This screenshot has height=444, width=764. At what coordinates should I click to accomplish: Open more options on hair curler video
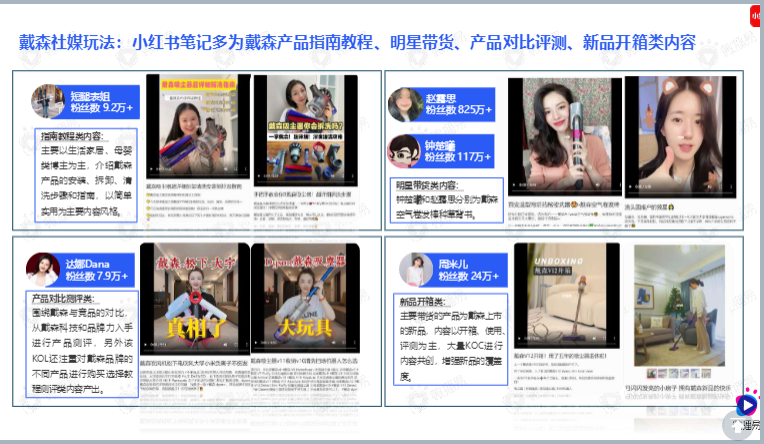pyautogui.click(x=619, y=185)
